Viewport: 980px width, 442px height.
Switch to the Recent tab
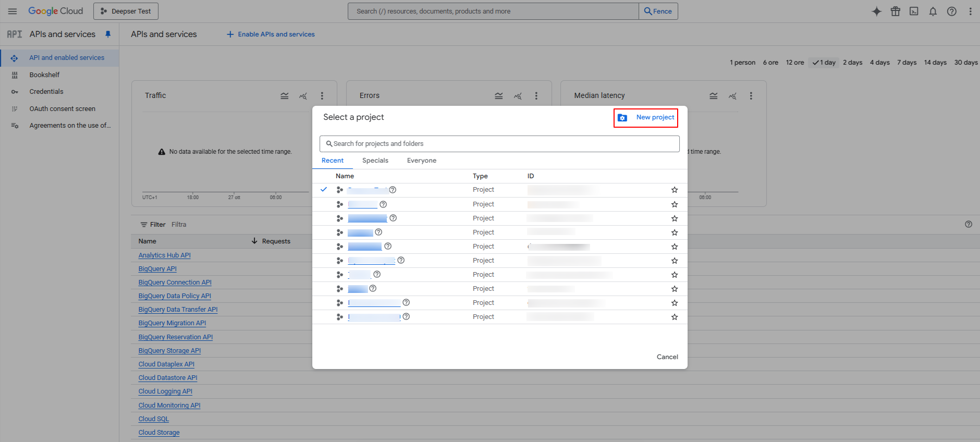[x=333, y=161]
